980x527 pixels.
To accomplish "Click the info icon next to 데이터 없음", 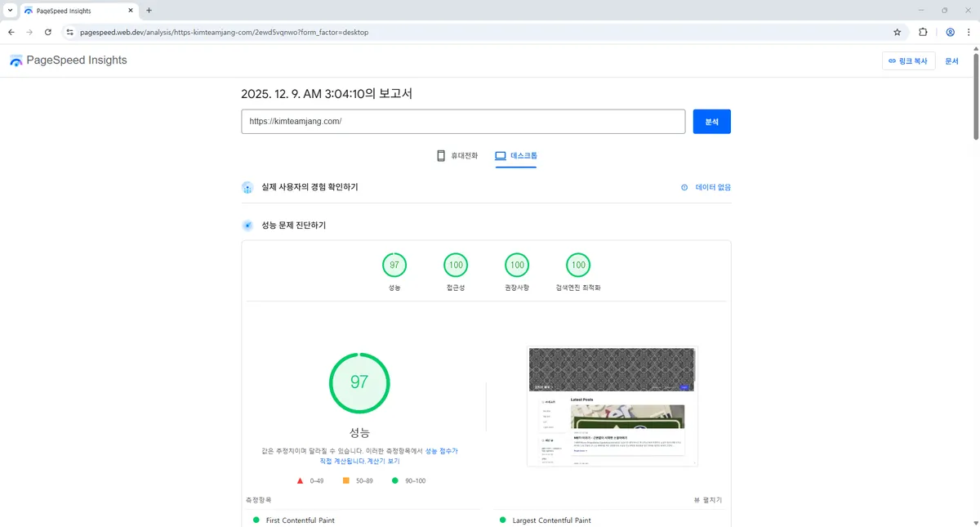I will coord(684,187).
